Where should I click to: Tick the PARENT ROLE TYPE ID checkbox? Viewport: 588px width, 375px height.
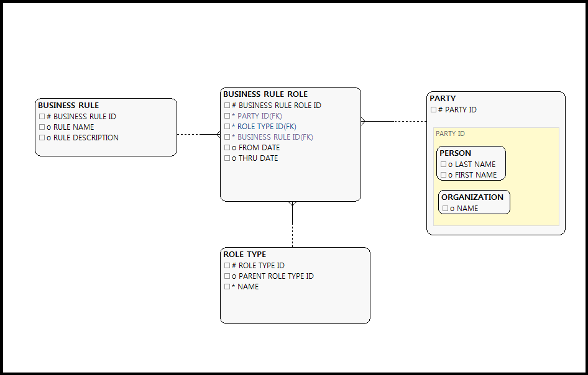click(227, 276)
